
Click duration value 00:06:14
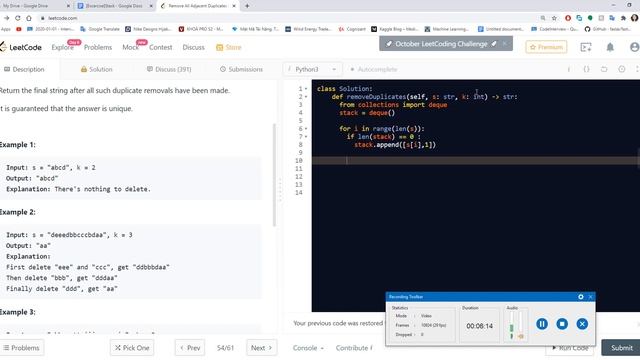coord(480,326)
